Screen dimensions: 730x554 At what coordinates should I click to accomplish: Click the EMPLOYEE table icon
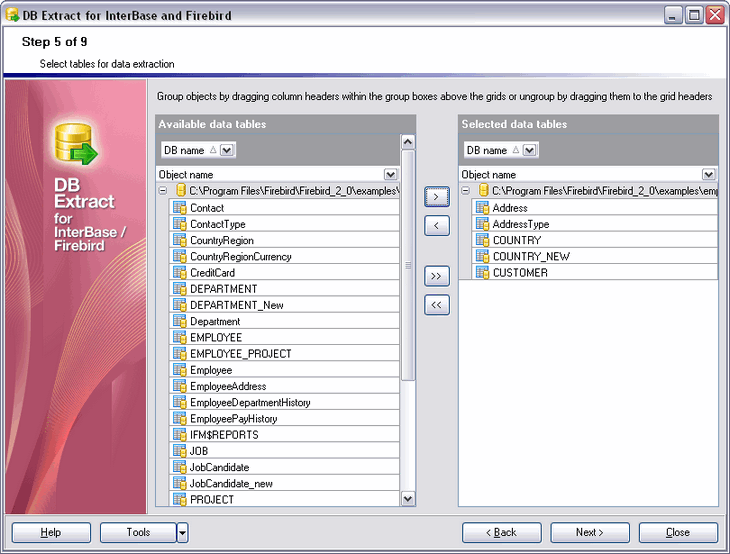click(x=180, y=337)
